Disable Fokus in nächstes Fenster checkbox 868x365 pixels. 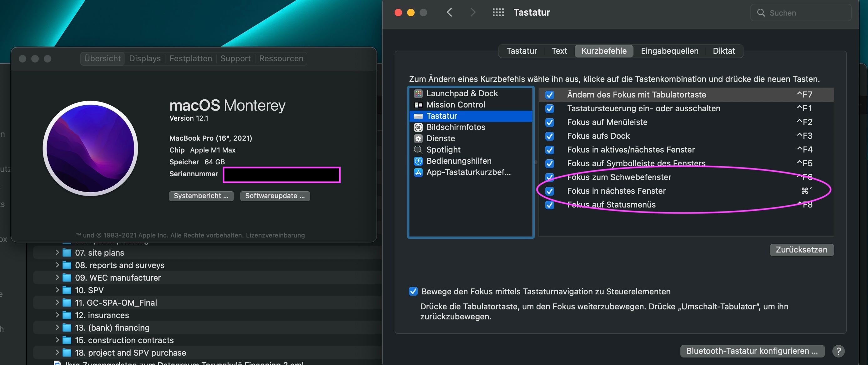[550, 191]
